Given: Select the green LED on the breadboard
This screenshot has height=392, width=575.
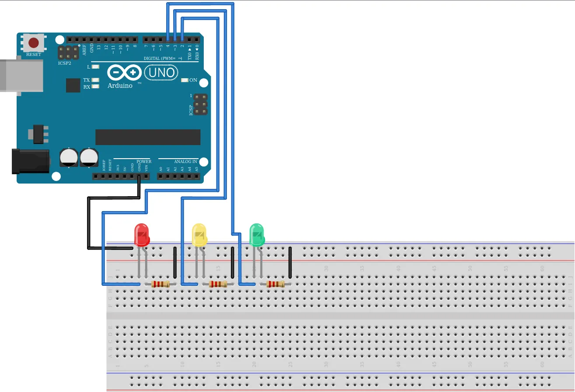Looking at the screenshot, I should pyautogui.click(x=257, y=235).
